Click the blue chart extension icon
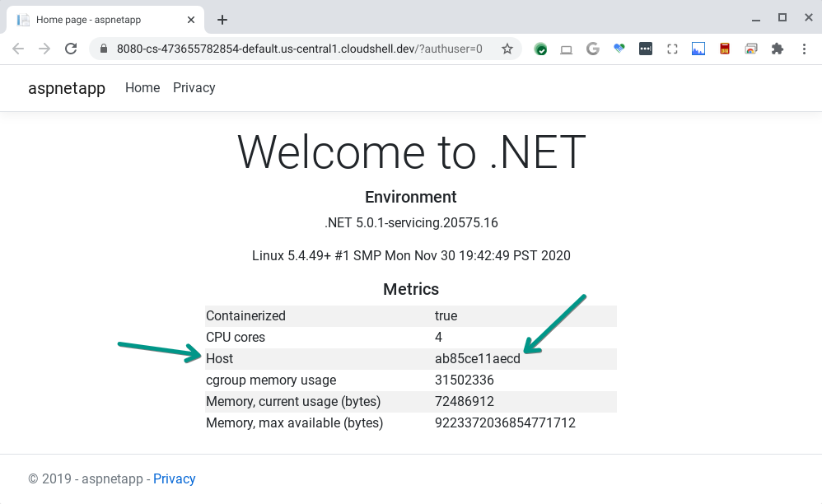Image resolution: width=822 pixels, height=504 pixels. pyautogui.click(x=698, y=49)
